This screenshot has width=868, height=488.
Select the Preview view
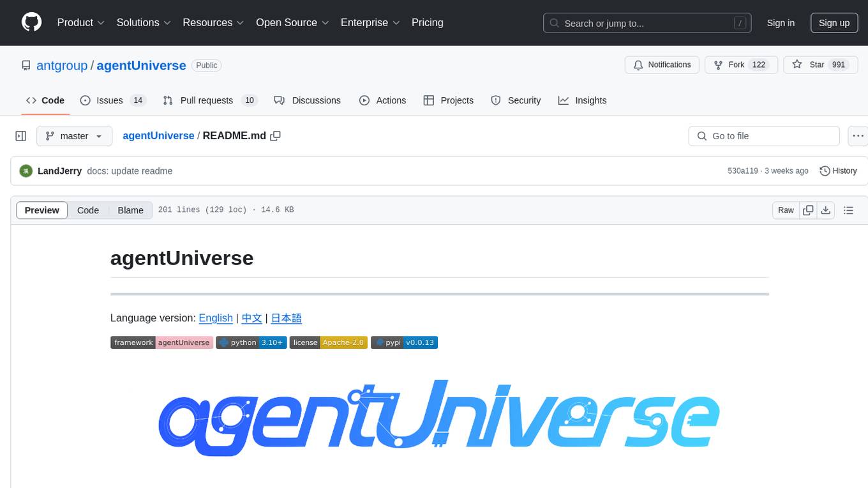tap(42, 210)
